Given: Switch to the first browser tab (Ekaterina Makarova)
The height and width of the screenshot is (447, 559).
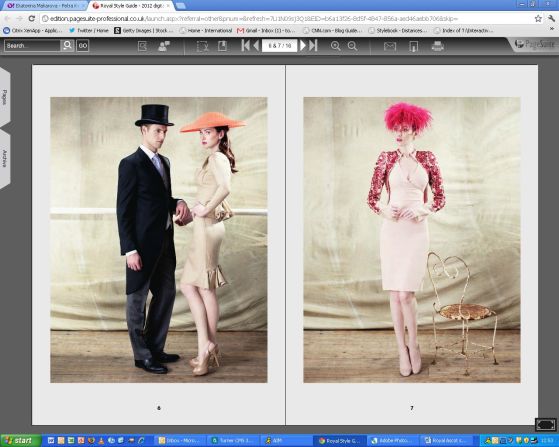Looking at the screenshot, I should [44, 6].
